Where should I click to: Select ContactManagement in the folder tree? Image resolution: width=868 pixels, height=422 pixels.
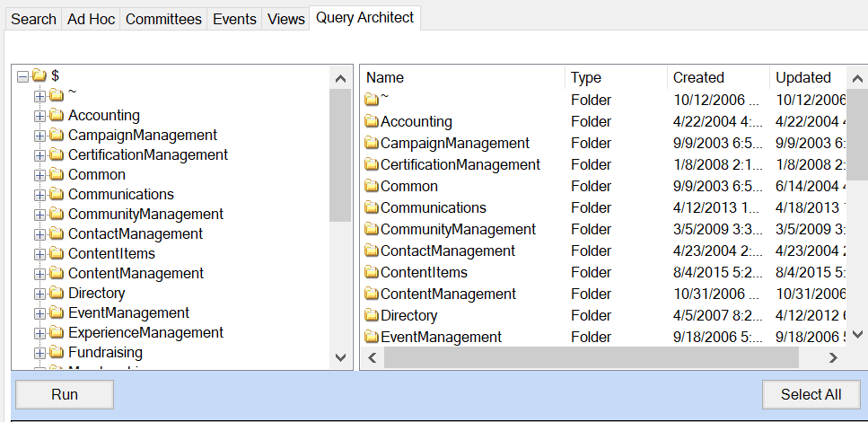[x=135, y=233]
